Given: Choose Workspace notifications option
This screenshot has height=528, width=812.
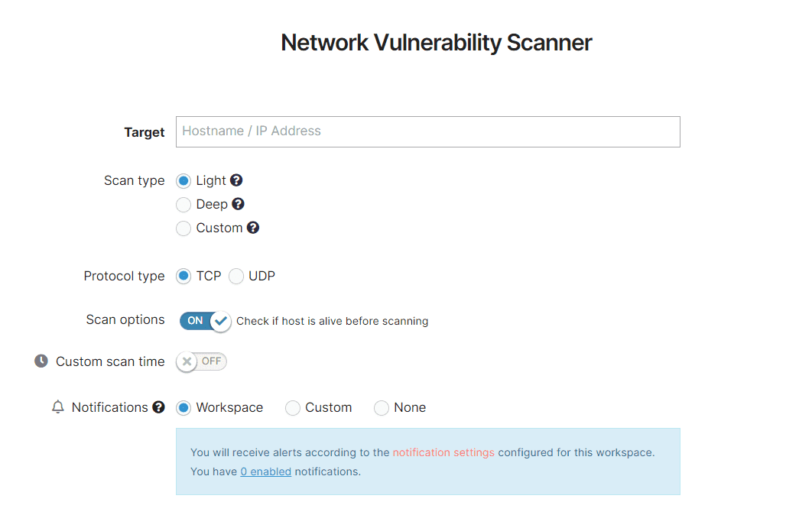Looking at the screenshot, I should point(184,407).
